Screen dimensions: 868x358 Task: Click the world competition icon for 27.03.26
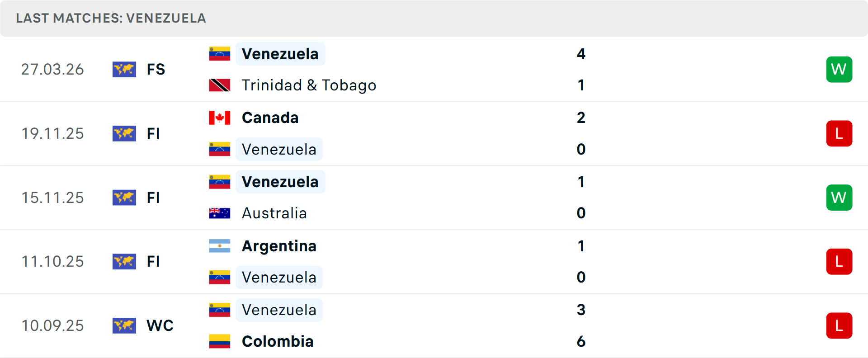click(x=124, y=70)
